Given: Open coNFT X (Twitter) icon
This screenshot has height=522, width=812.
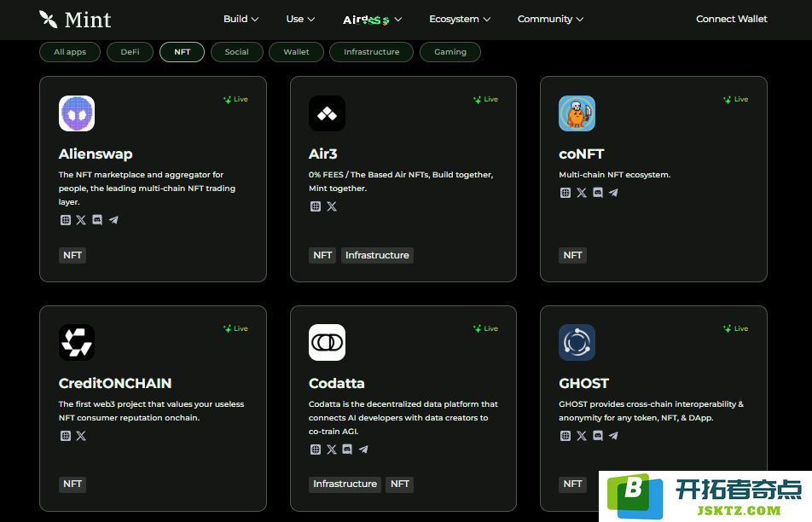Looking at the screenshot, I should 582,193.
